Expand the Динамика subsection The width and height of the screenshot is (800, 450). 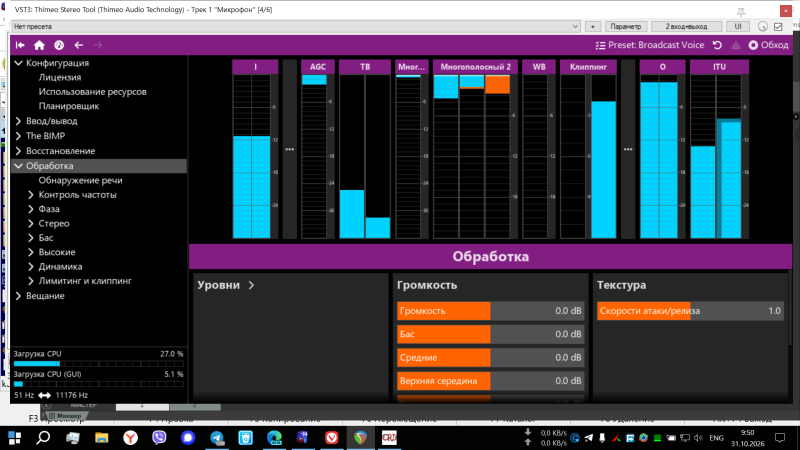31,266
